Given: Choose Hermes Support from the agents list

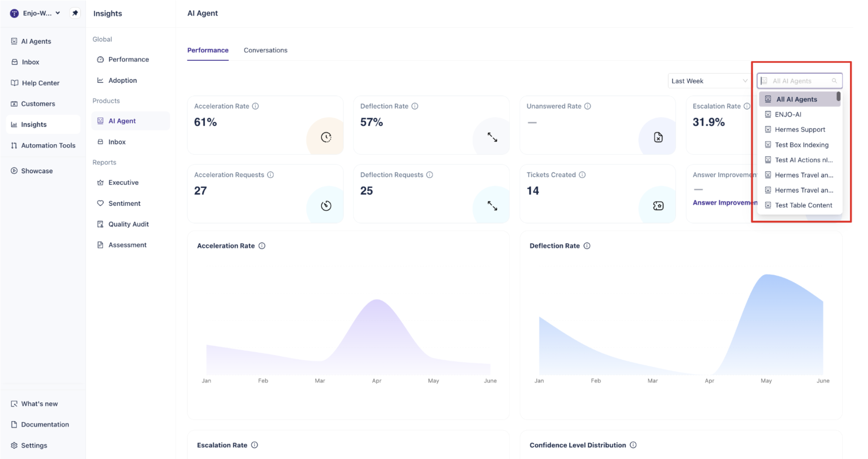Looking at the screenshot, I should [799, 129].
